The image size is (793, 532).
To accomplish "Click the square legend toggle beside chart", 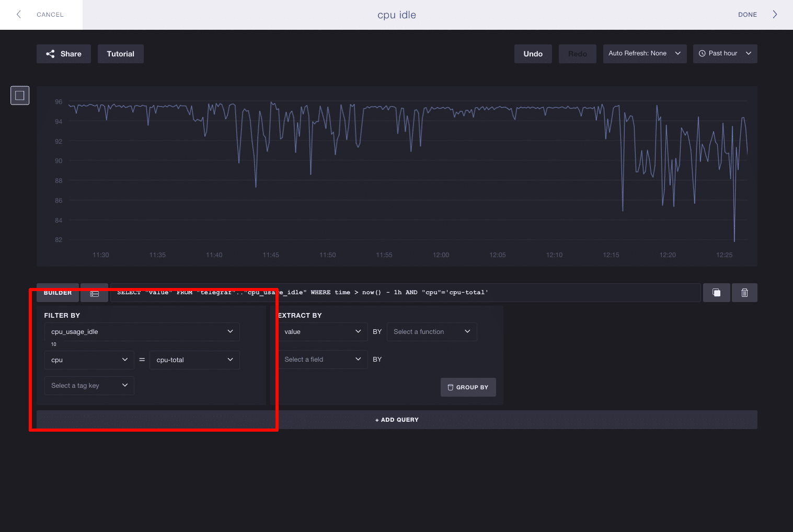I will pos(20,96).
